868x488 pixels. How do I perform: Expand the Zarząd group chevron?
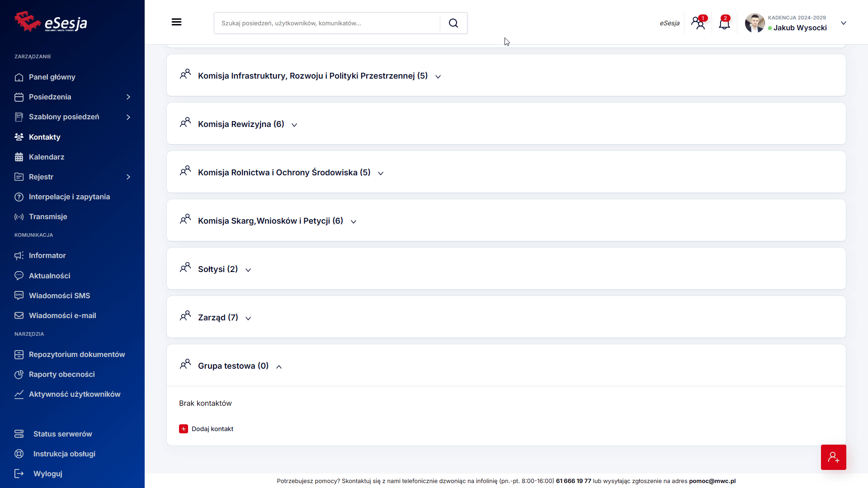pos(248,319)
